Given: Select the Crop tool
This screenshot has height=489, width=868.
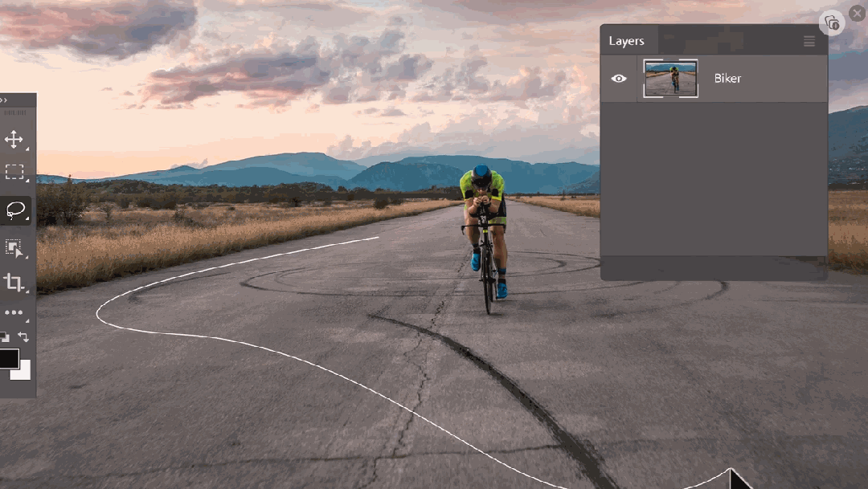Looking at the screenshot, I should click(x=14, y=282).
